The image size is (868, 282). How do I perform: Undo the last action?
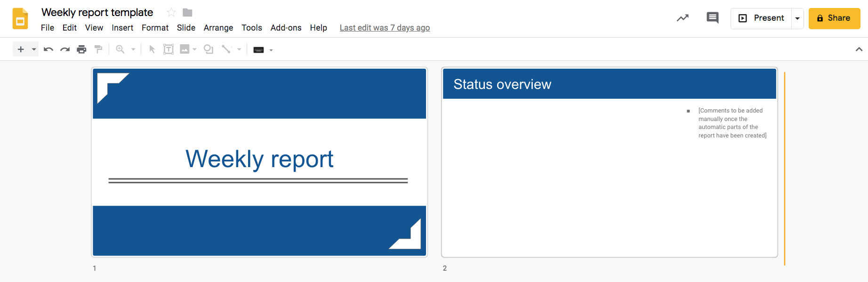(x=48, y=49)
